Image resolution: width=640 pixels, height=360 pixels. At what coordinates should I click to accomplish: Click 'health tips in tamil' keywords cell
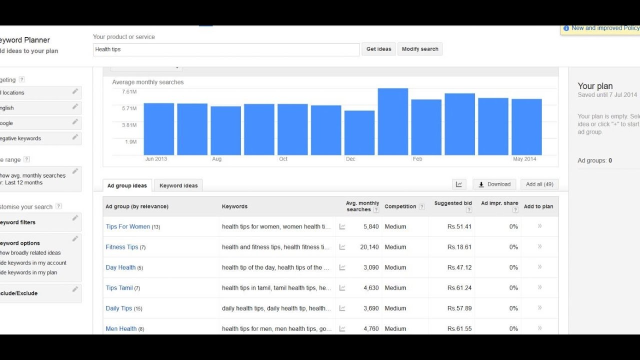pyautogui.click(x=276, y=288)
